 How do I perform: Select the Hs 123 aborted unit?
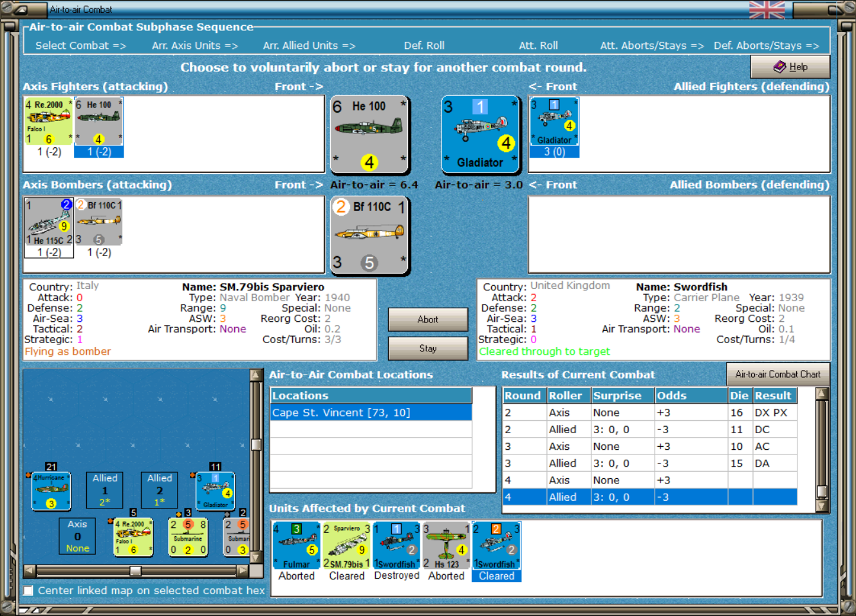[x=446, y=546]
